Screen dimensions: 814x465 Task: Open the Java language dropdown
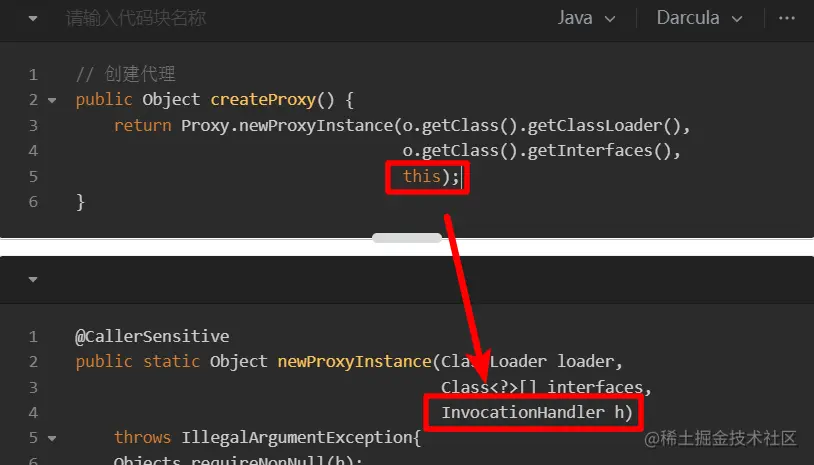tap(586, 18)
